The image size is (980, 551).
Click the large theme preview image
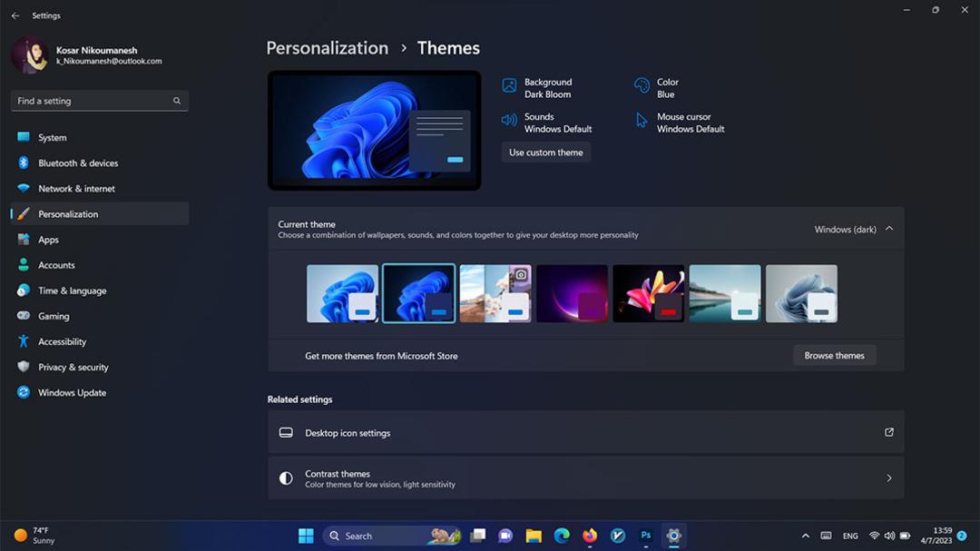(x=375, y=130)
